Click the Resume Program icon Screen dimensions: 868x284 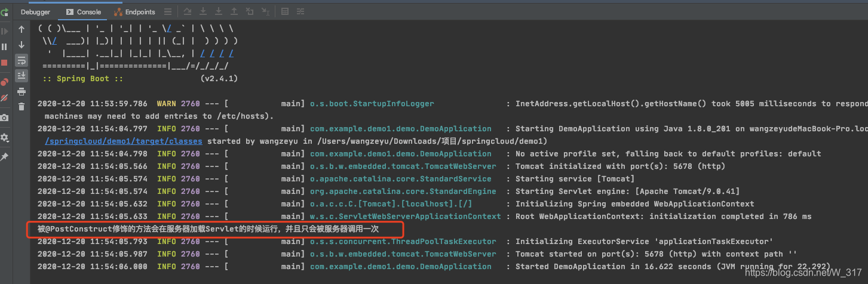tap(4, 32)
